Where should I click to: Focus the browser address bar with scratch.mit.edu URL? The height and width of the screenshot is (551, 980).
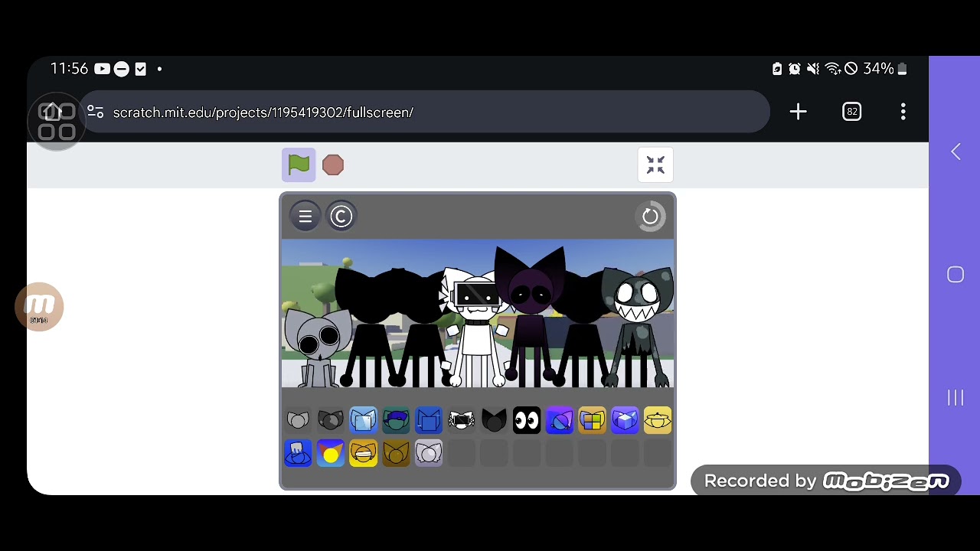click(425, 112)
